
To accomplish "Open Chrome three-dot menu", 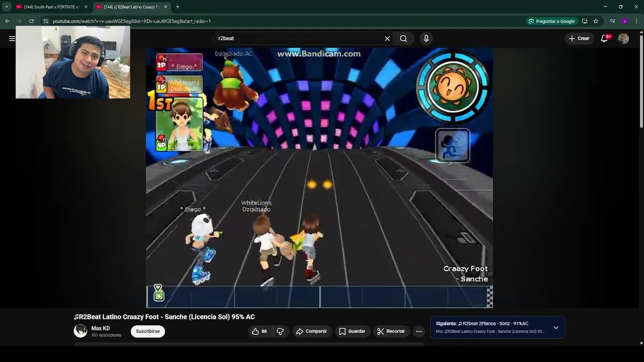I will (x=636, y=21).
